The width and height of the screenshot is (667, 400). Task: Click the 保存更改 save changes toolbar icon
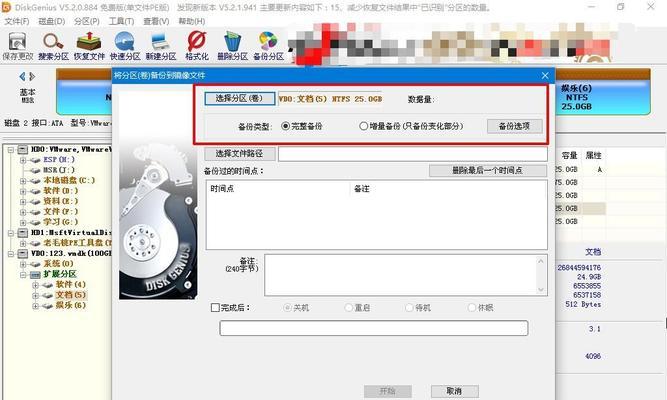[x=17, y=46]
